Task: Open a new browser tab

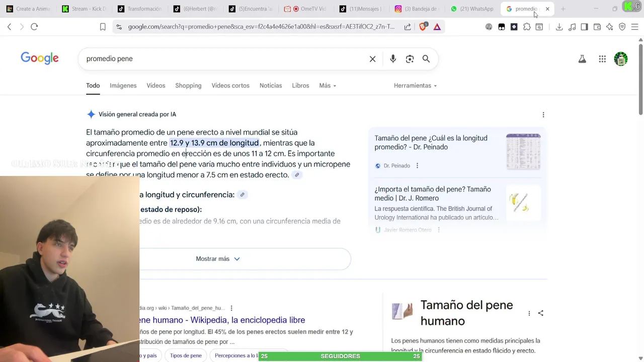Action: tap(563, 9)
